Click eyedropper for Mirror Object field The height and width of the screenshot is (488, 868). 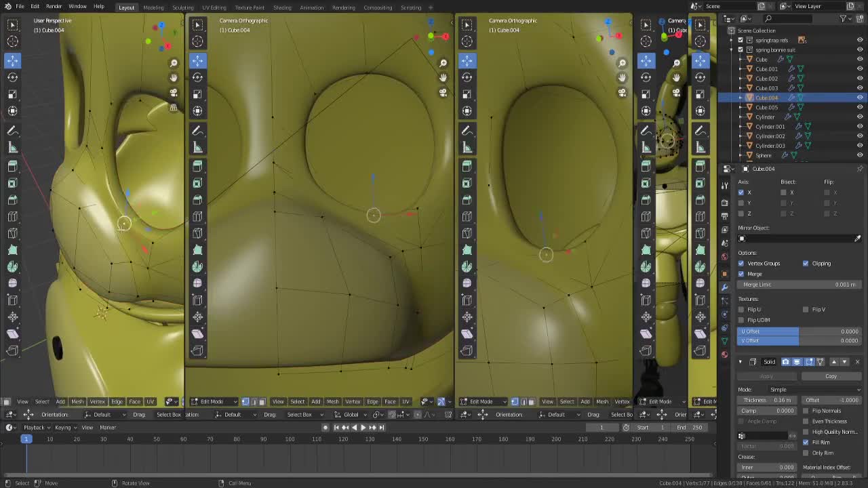[x=857, y=239]
